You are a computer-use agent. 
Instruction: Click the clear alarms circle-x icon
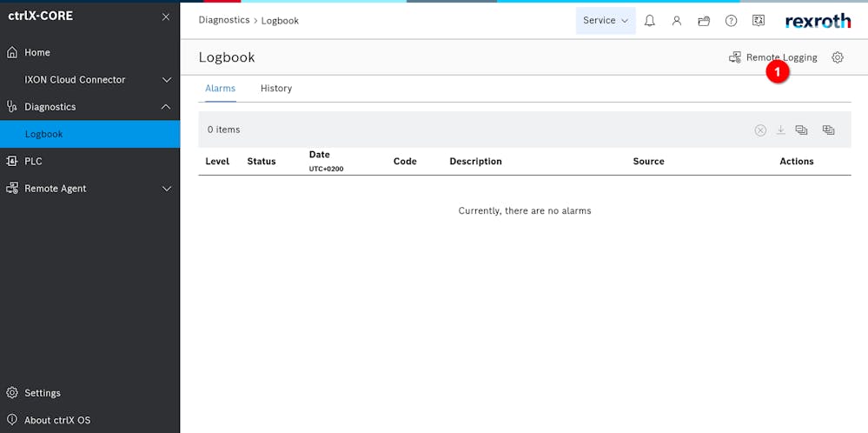click(x=760, y=130)
